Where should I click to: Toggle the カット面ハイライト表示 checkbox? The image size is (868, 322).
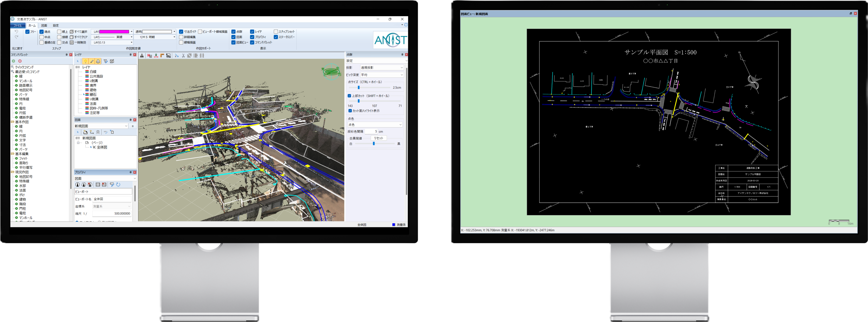(350, 111)
